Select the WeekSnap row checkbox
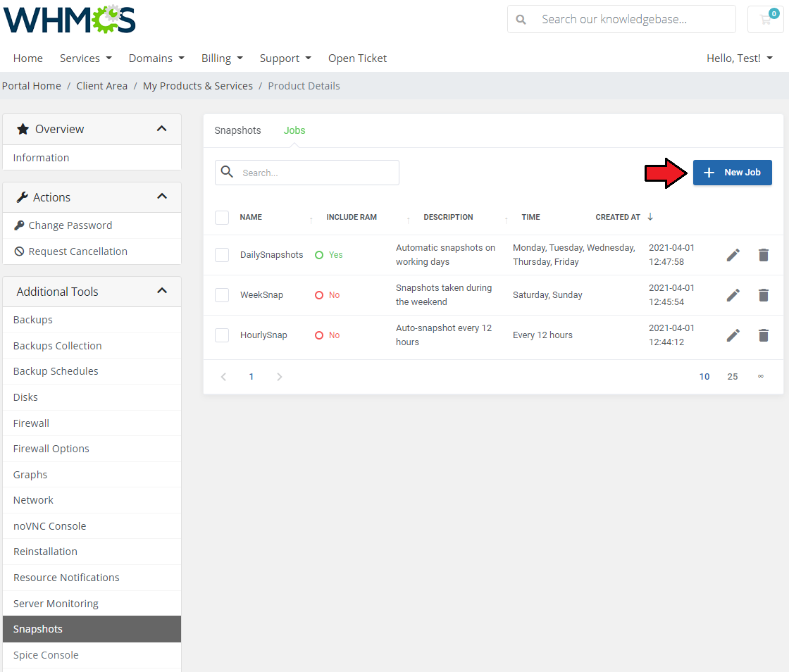The width and height of the screenshot is (789, 672). point(222,295)
